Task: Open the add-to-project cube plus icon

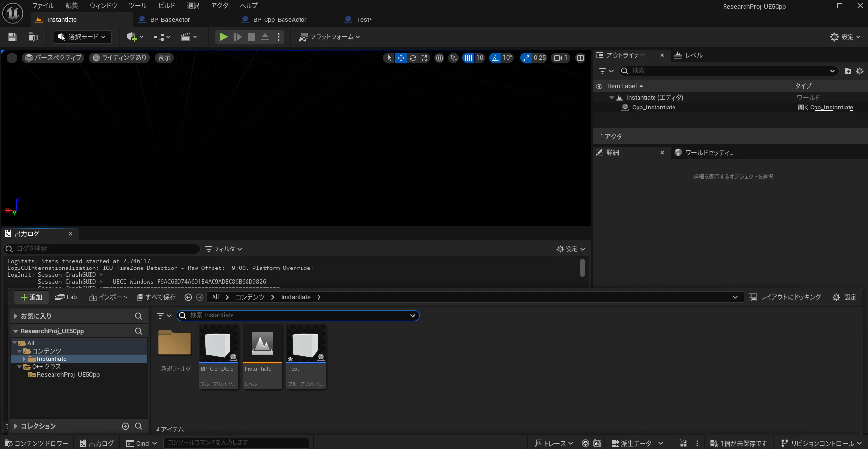Action: [135, 37]
